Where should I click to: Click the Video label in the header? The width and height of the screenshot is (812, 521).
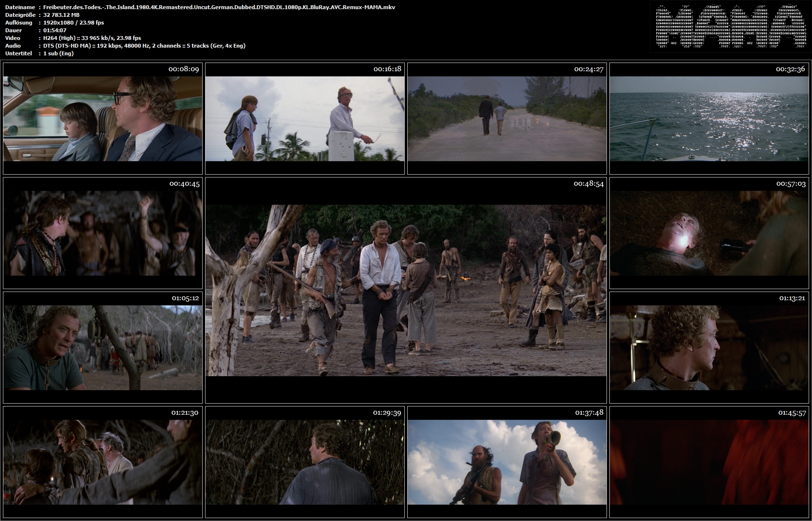tap(13, 38)
